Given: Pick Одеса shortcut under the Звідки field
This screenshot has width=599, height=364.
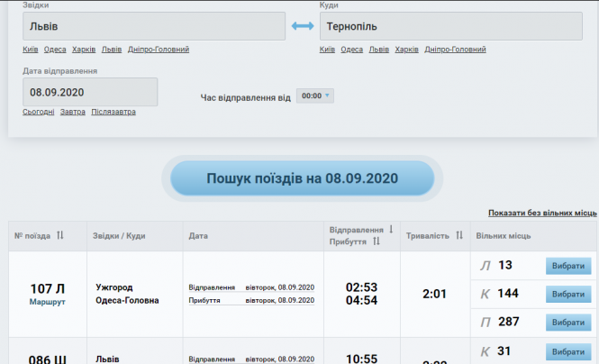Looking at the screenshot, I should click(54, 49).
